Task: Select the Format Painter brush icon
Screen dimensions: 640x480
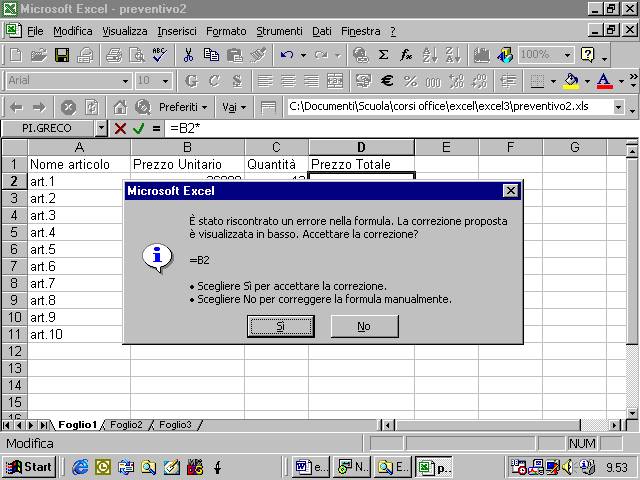Action: (x=258, y=55)
